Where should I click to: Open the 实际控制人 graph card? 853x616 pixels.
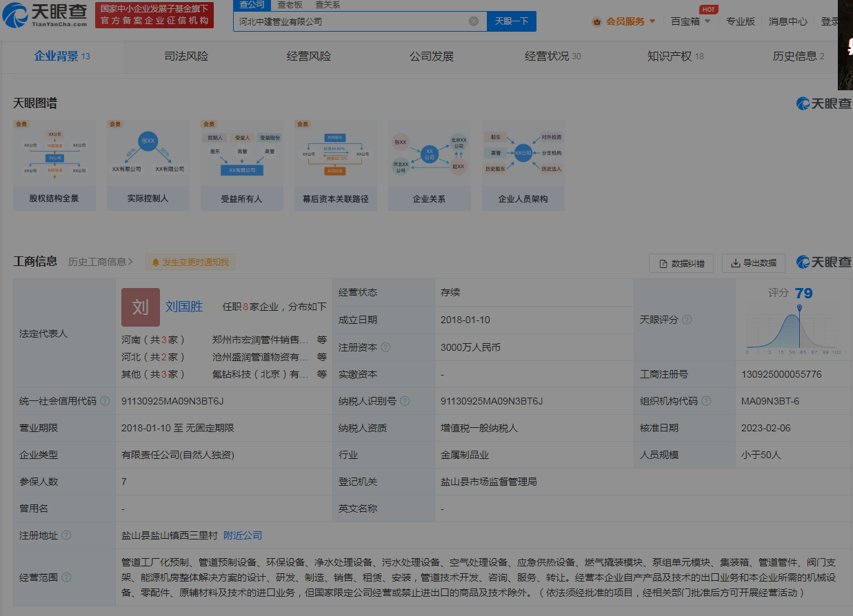click(148, 165)
